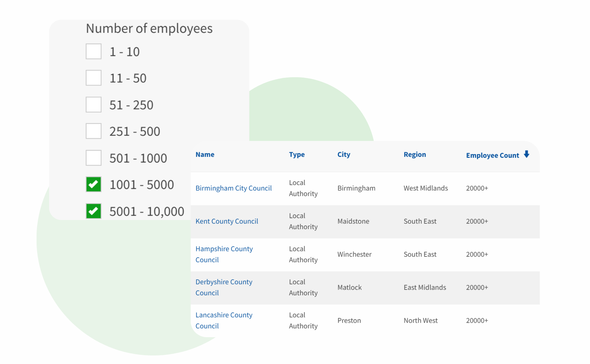590x364 pixels.
Task: Enable the 251 - 500 employees filter
Action: click(94, 131)
